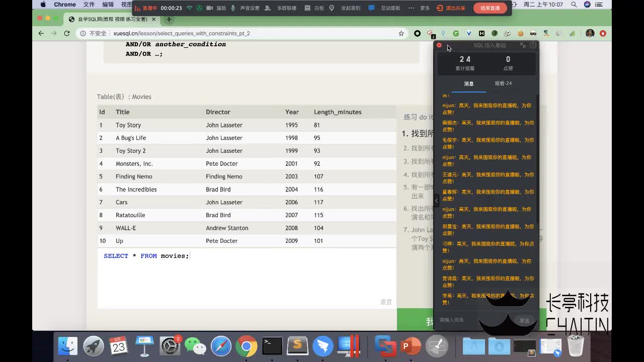This screenshot has width=644, height=362.
Task: Open Google Chrome from the Dock
Action: coord(247,346)
